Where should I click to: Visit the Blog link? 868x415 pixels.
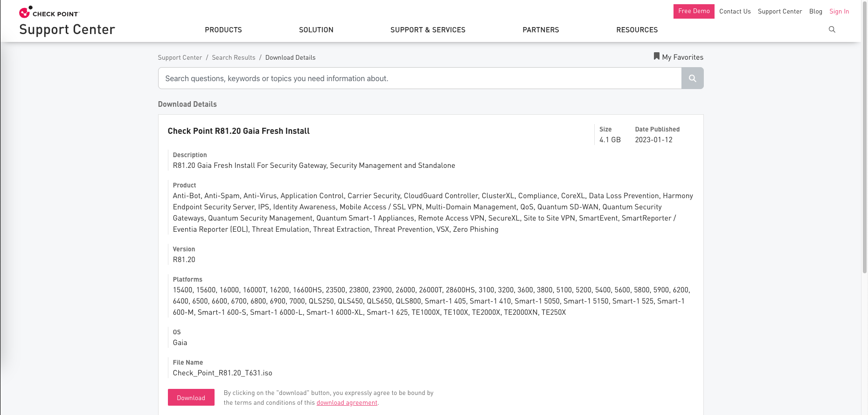tap(815, 11)
